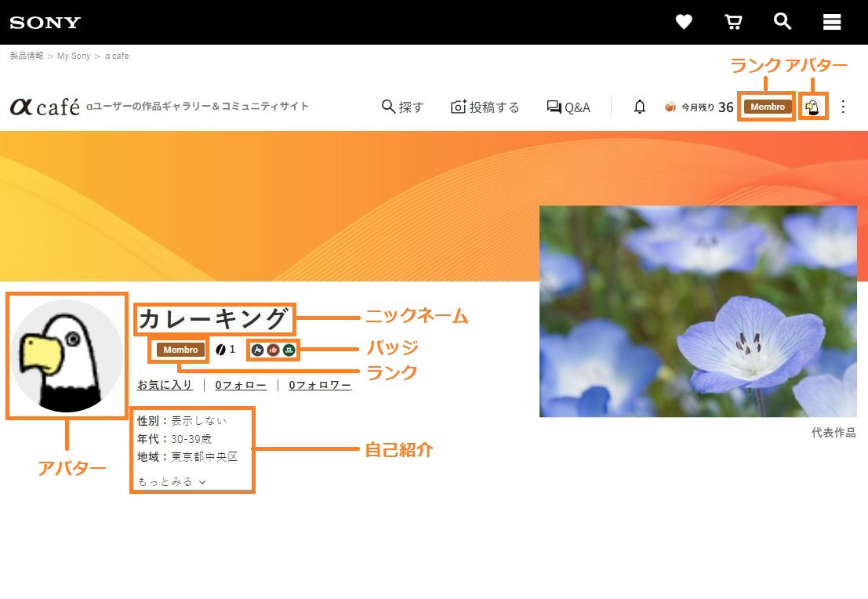The image size is (868, 599).
Task: Click the heart favorites icon
Action: 684,22
